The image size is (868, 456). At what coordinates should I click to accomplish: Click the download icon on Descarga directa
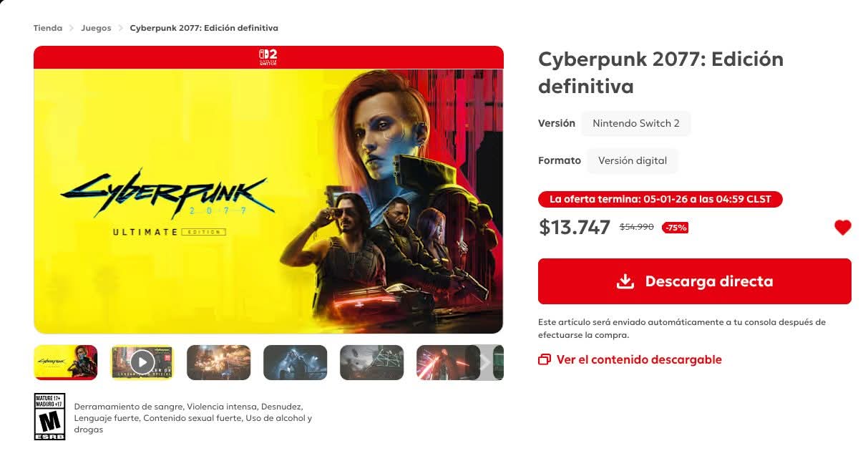[x=625, y=281]
